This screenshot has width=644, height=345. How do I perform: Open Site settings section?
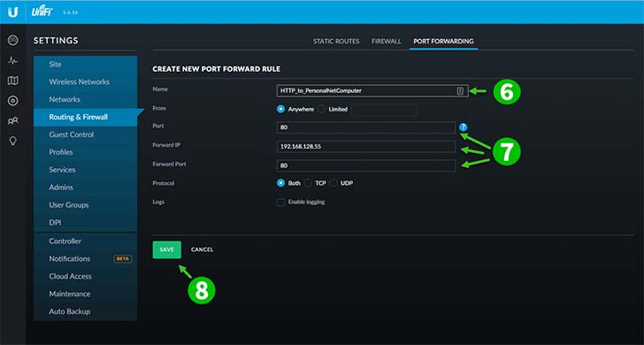[x=86, y=65]
